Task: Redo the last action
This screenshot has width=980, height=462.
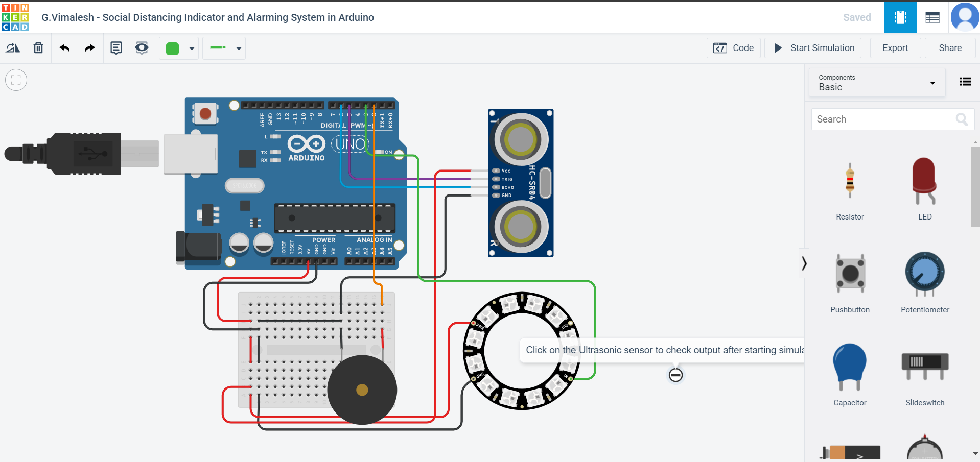Action: tap(90, 48)
